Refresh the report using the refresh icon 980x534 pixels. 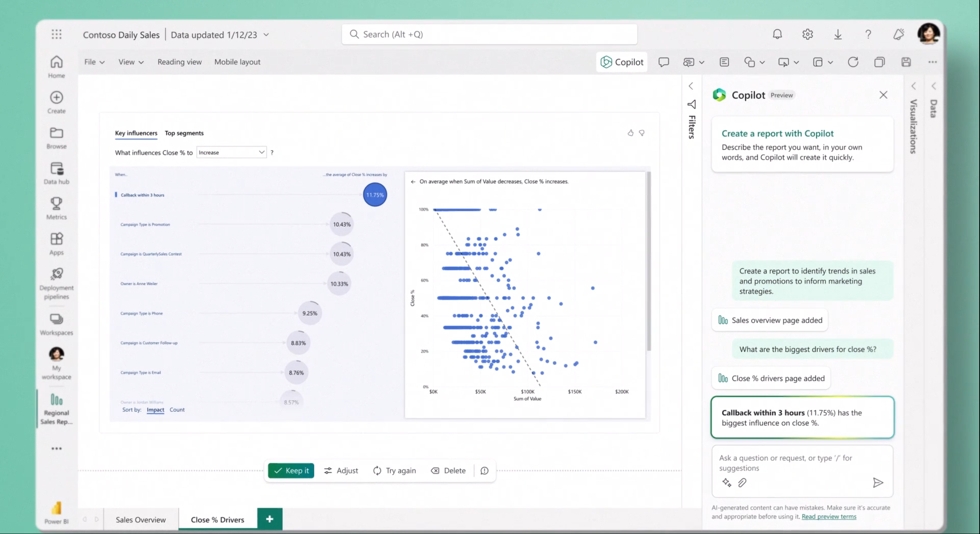[x=853, y=62]
